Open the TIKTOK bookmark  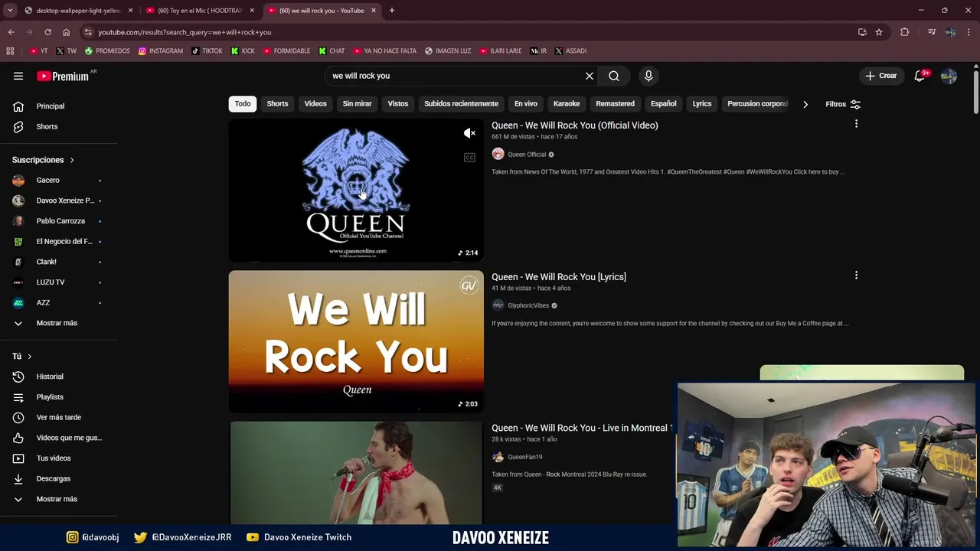coord(207,51)
